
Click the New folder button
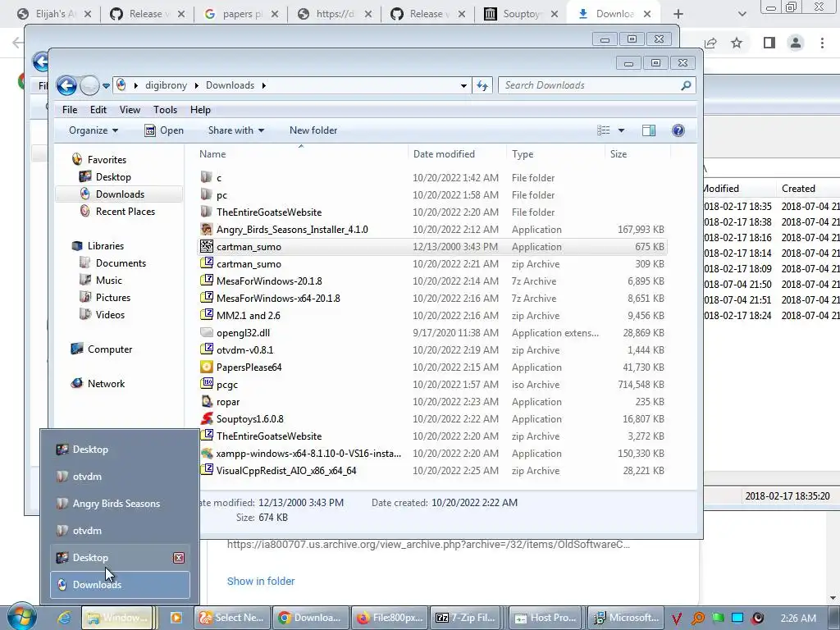click(x=313, y=130)
